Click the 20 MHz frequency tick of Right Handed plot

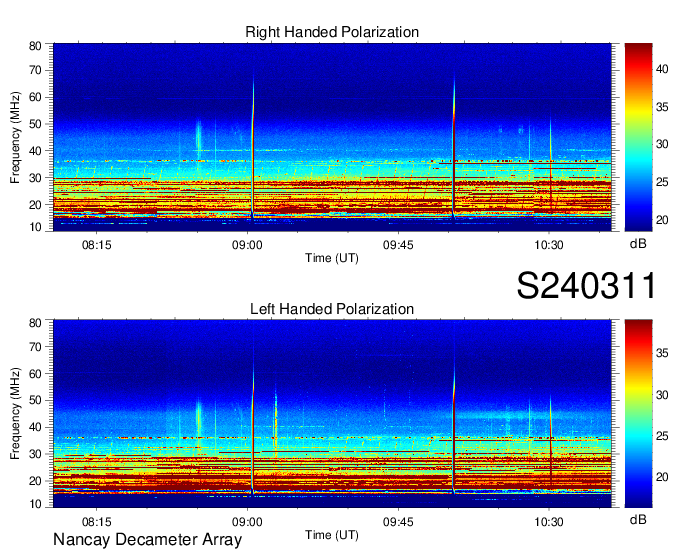pos(35,205)
